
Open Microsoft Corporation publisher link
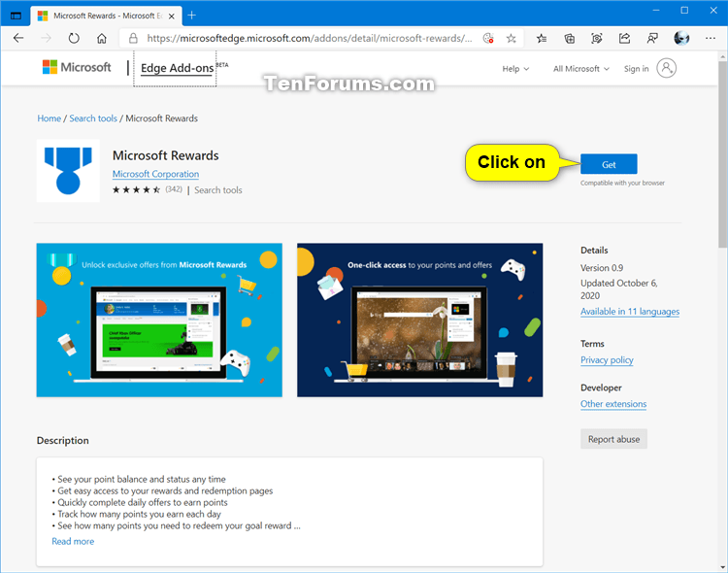pos(155,174)
